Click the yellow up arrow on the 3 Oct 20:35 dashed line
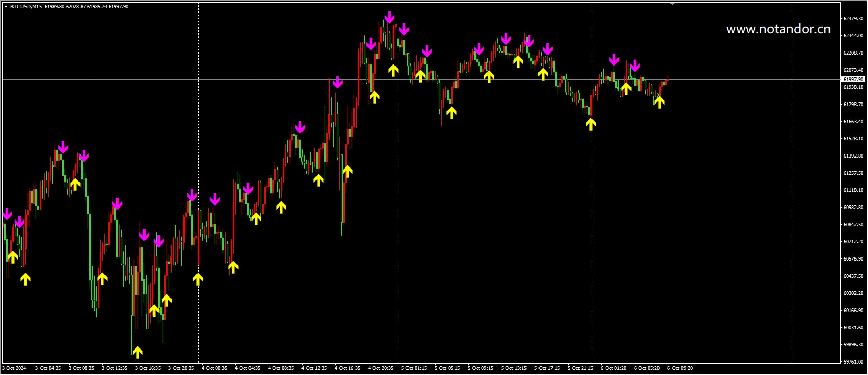The height and width of the screenshot is (375, 868). (198, 279)
